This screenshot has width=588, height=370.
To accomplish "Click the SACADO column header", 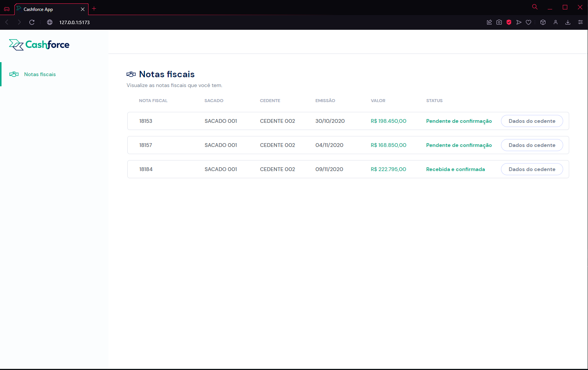I will pyautogui.click(x=214, y=101).
